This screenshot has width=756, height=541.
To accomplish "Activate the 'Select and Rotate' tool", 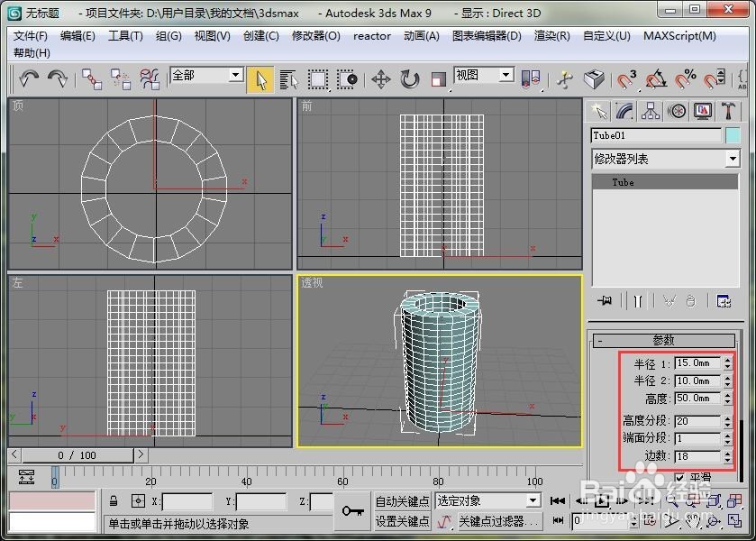I will 408,79.
